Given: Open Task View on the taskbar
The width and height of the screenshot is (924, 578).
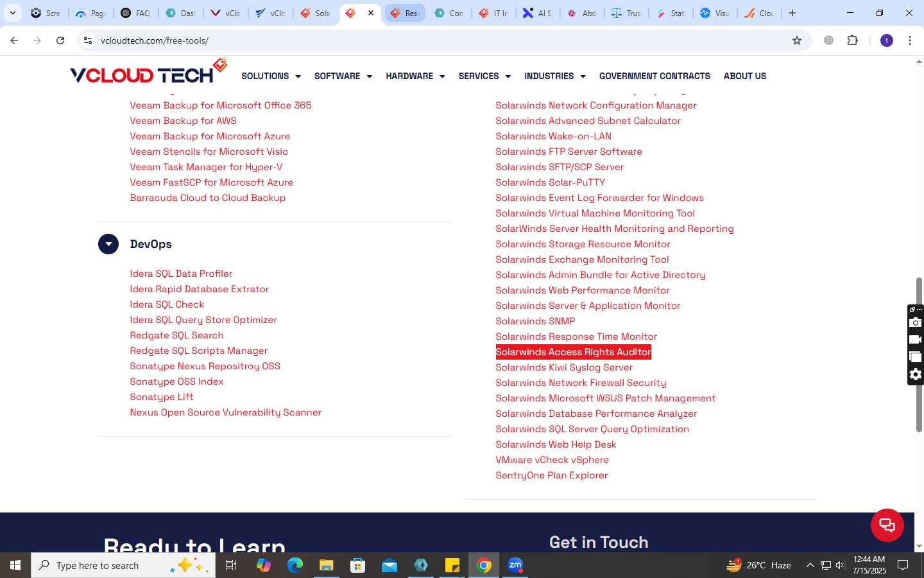Looking at the screenshot, I should pyautogui.click(x=231, y=565).
